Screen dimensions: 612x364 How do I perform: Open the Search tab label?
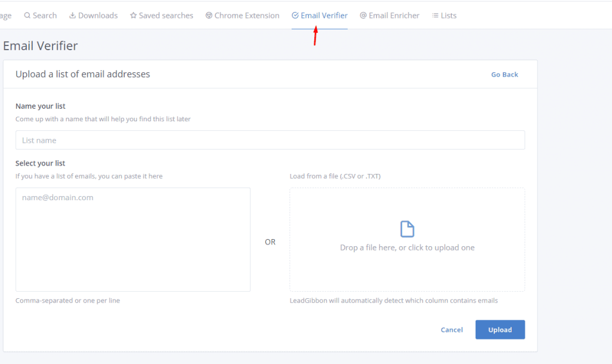point(45,16)
